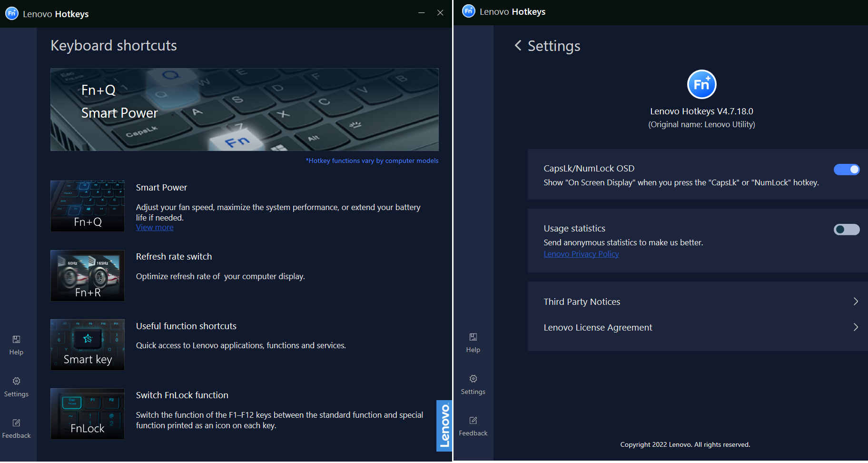
Task: Click the 'Keyboard shortcuts' page heading
Action: pyautogui.click(x=114, y=46)
